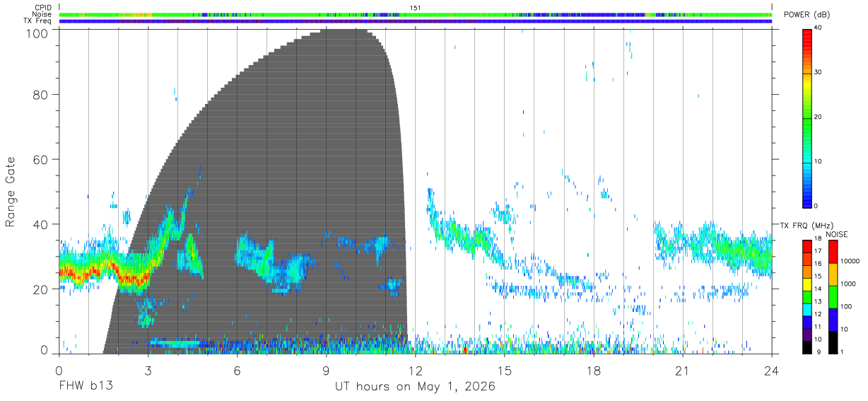Click the x-axis tick label '24'
Image resolution: width=868 pixels, height=401 pixels.
(x=771, y=370)
